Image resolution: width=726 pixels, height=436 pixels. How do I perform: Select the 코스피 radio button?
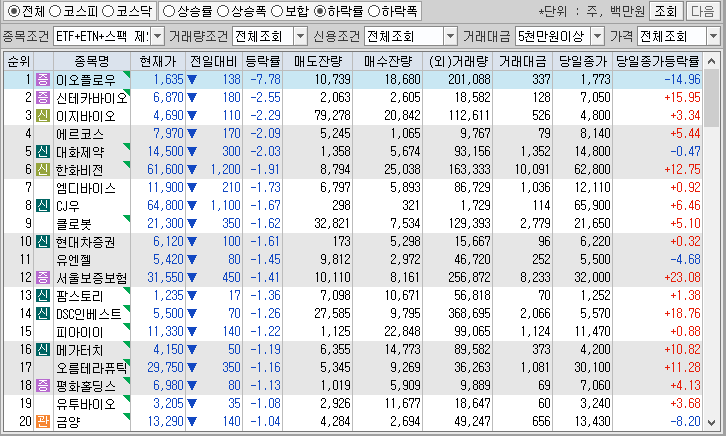click(55, 11)
